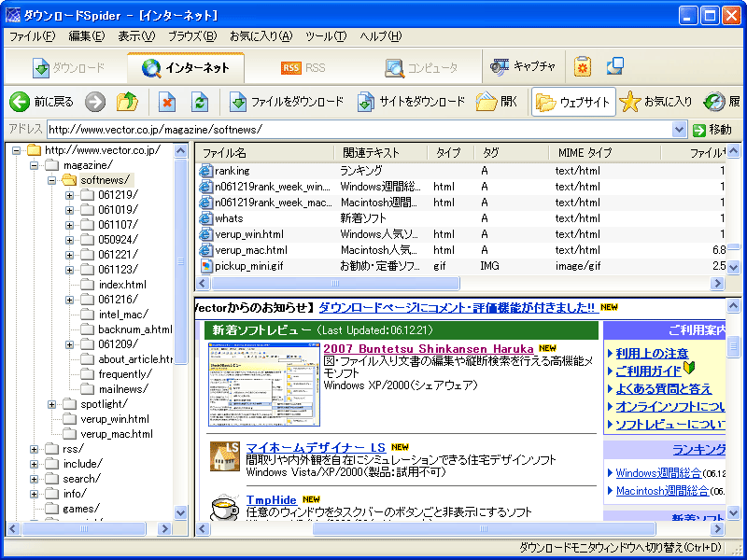This screenshot has height=560, width=747.
Task: Click the ranking file row icon
Action: point(205,171)
